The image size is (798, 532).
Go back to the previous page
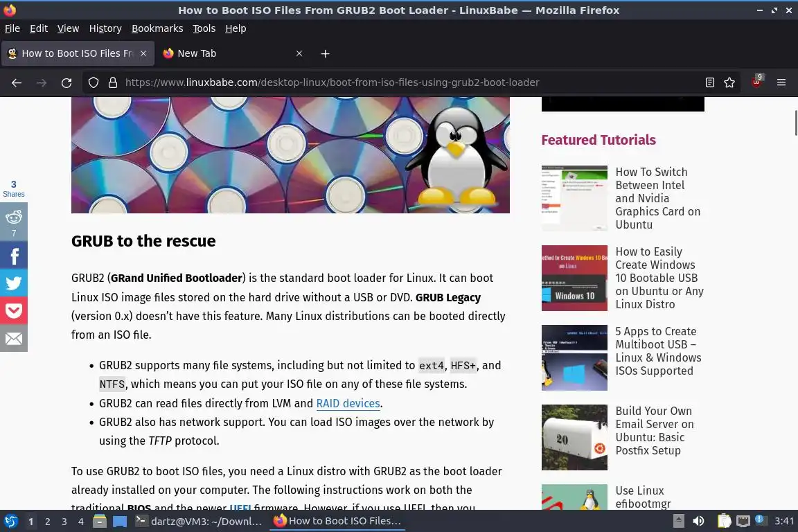tap(17, 82)
